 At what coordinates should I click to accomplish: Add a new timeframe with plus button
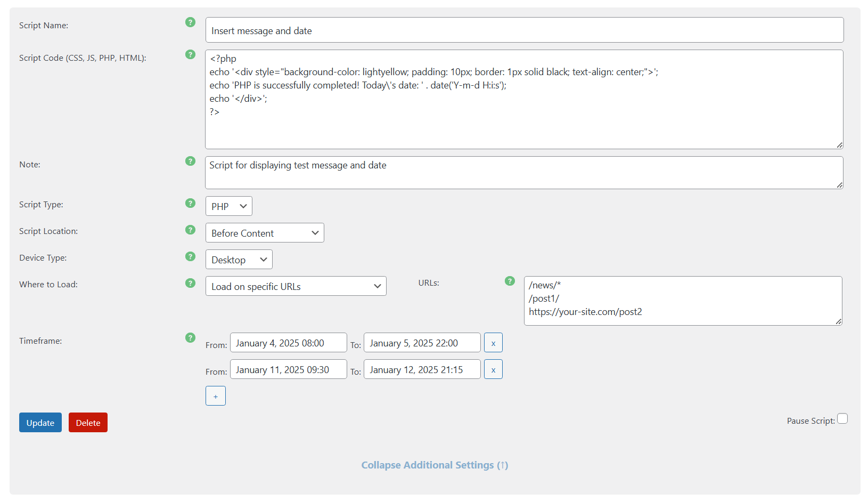216,396
